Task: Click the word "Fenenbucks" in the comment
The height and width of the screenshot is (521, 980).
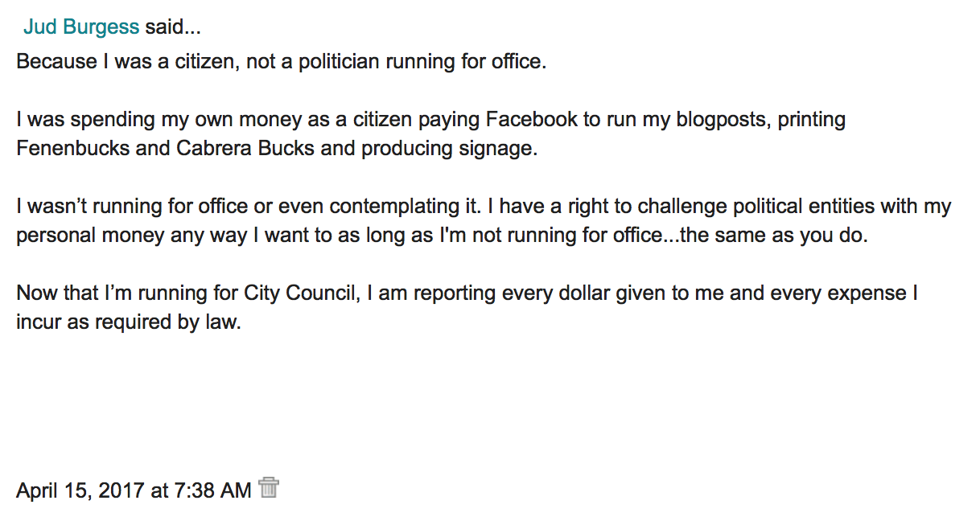Action: coord(68,149)
